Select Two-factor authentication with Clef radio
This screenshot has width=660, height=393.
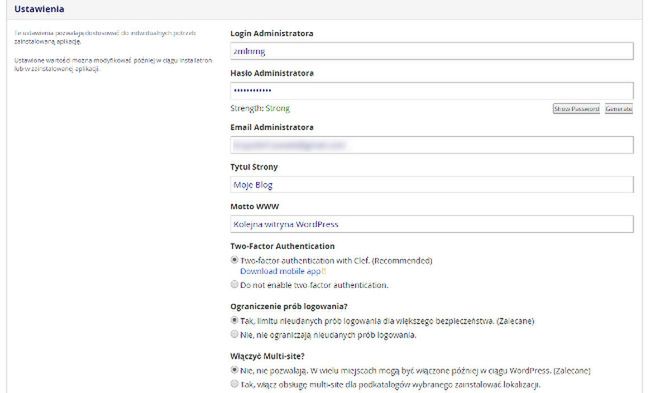tap(234, 260)
